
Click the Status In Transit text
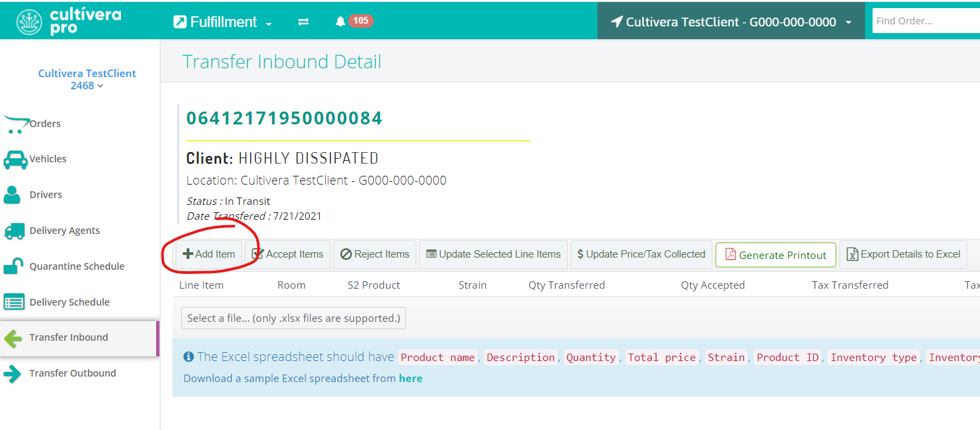click(x=228, y=201)
